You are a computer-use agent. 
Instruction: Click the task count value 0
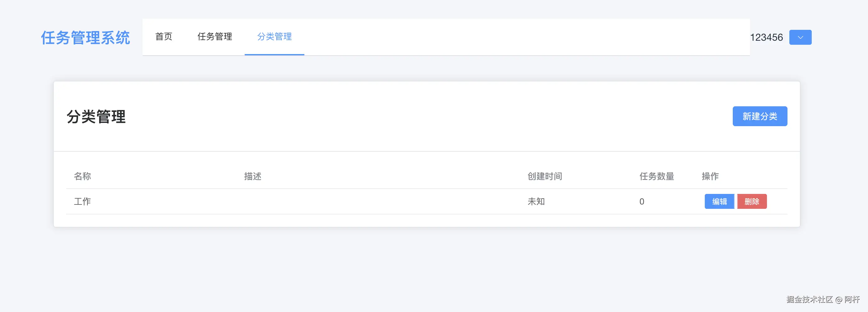[642, 201]
